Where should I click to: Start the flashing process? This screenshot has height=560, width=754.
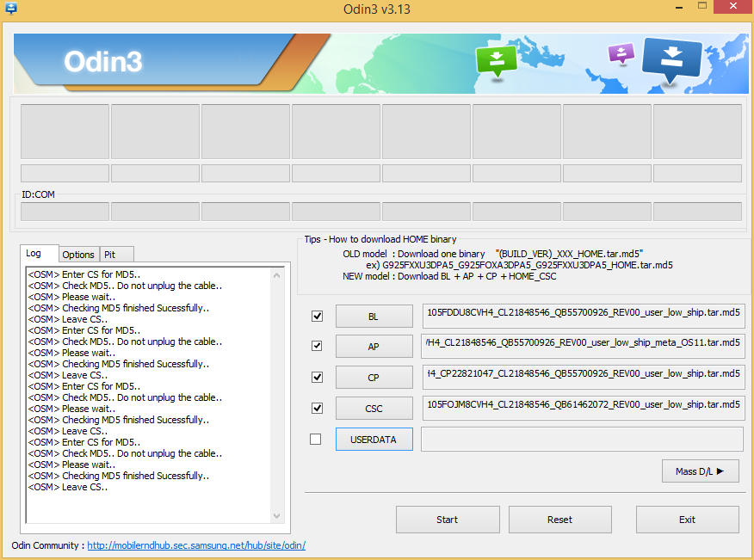(448, 520)
